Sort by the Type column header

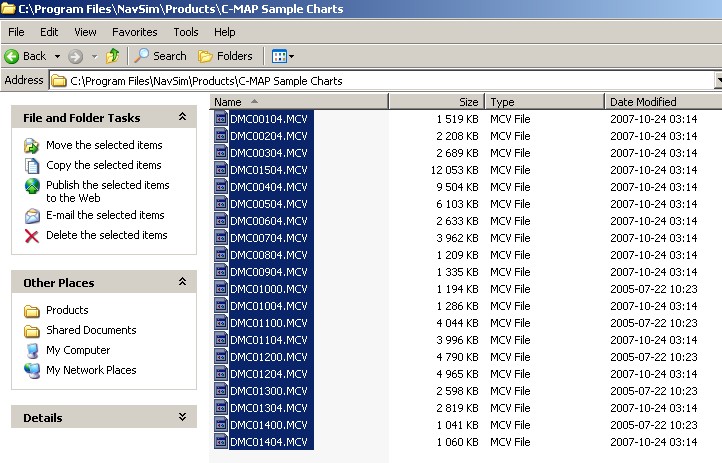(x=545, y=102)
